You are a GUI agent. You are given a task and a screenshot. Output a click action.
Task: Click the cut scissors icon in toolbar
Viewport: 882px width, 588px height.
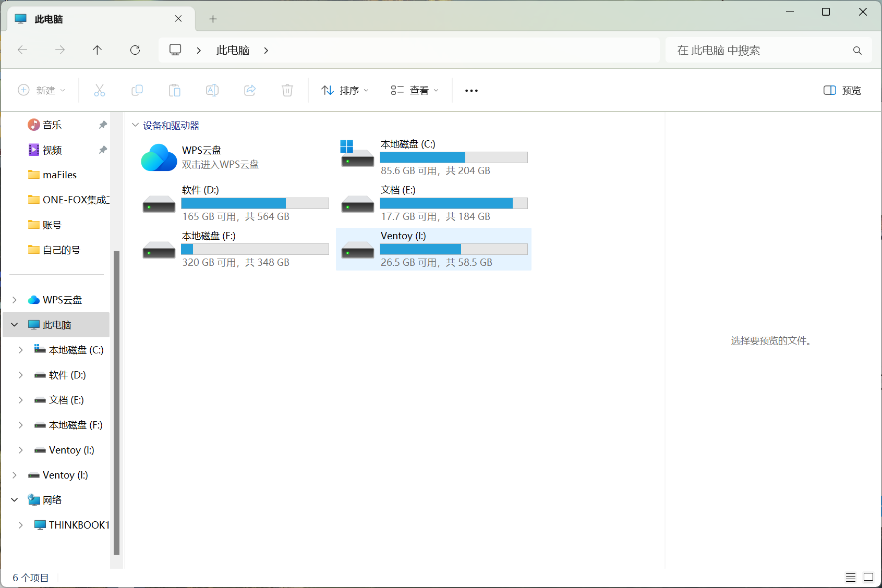point(100,91)
